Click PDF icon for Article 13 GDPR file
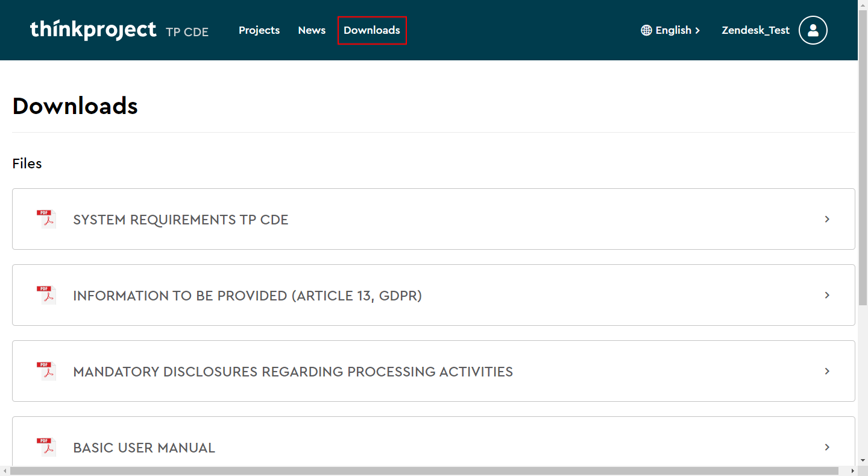This screenshot has height=476, width=868. coord(46,295)
